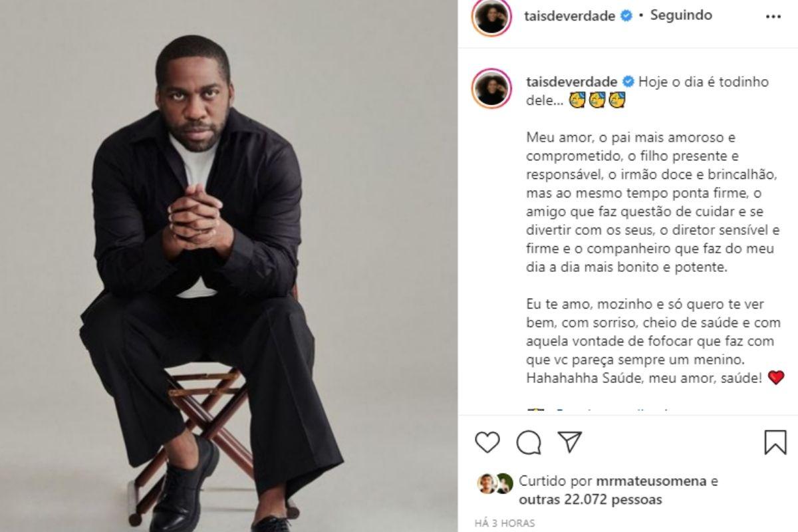Click the red heart emoji ending the caption
The height and width of the screenshot is (532, 798).
pos(775,378)
